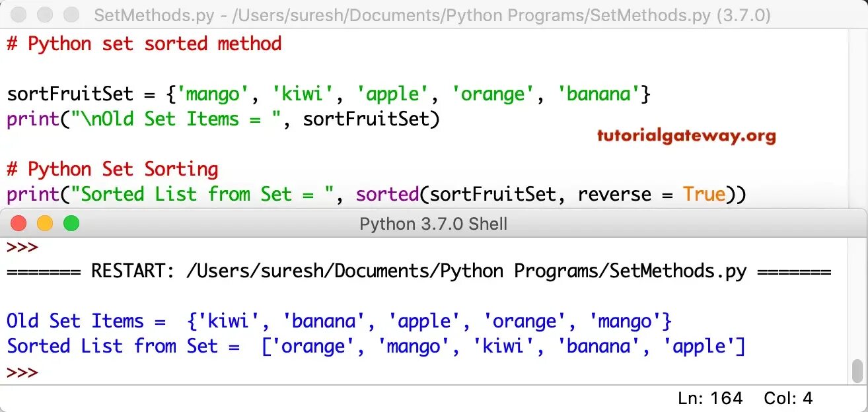Click the Col: 4 status indicator
This screenshot has height=412, width=868.
tap(788, 398)
